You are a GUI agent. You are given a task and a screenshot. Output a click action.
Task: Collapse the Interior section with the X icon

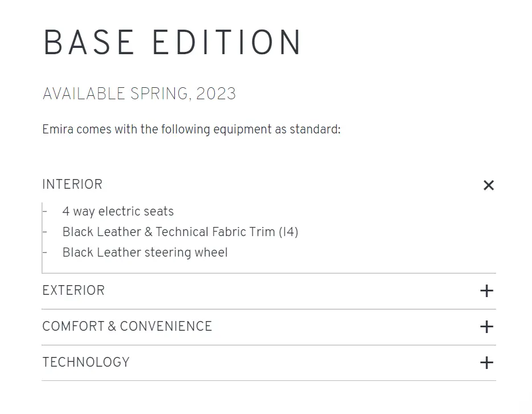click(x=488, y=185)
